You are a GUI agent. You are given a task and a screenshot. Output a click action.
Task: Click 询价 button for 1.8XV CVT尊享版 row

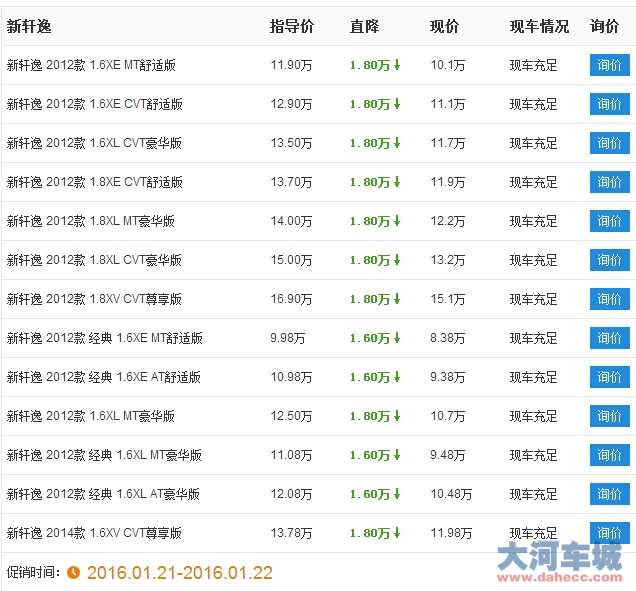coord(609,299)
